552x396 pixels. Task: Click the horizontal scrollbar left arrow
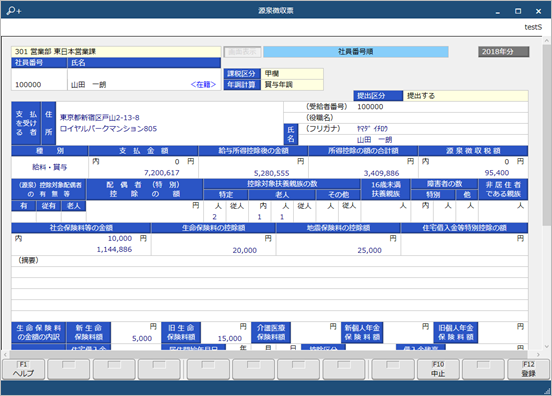click(5, 354)
